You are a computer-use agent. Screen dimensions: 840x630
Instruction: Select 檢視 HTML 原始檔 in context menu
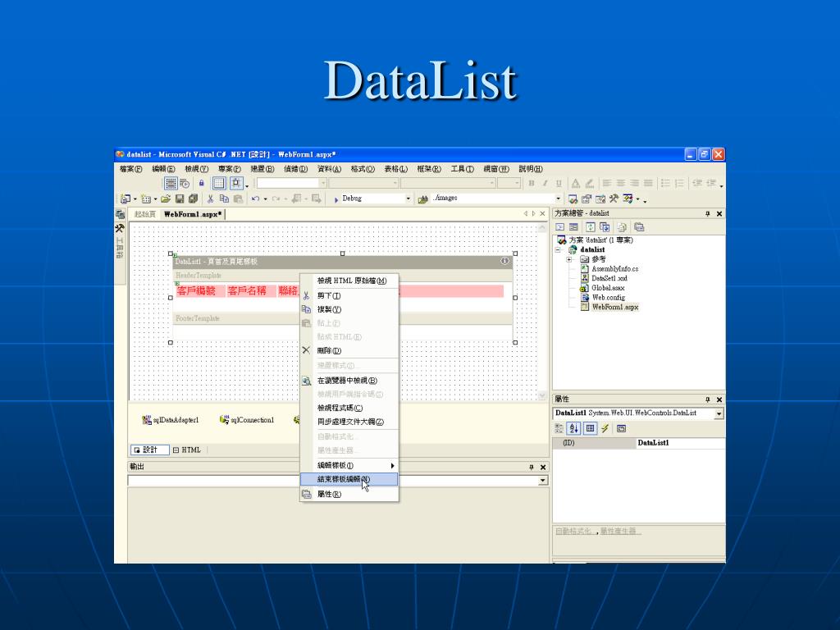pos(349,281)
